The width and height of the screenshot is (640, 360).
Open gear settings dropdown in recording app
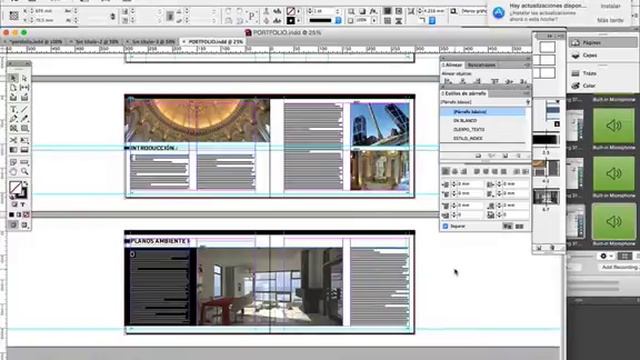point(606,256)
